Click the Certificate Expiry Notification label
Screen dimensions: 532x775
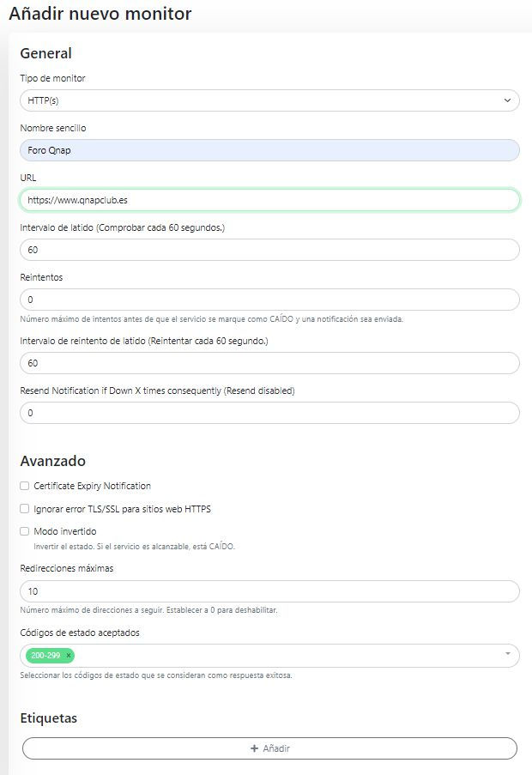[x=92, y=486]
